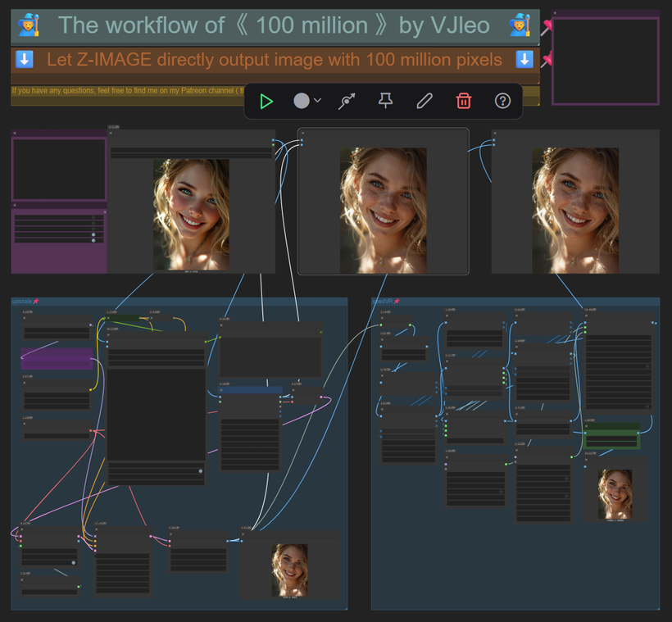Toggle the lowest switch in the purple left node

coord(93,242)
